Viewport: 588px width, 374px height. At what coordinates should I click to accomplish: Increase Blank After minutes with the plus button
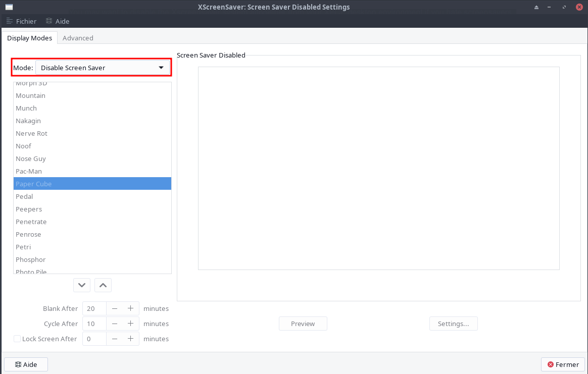[x=130, y=308]
